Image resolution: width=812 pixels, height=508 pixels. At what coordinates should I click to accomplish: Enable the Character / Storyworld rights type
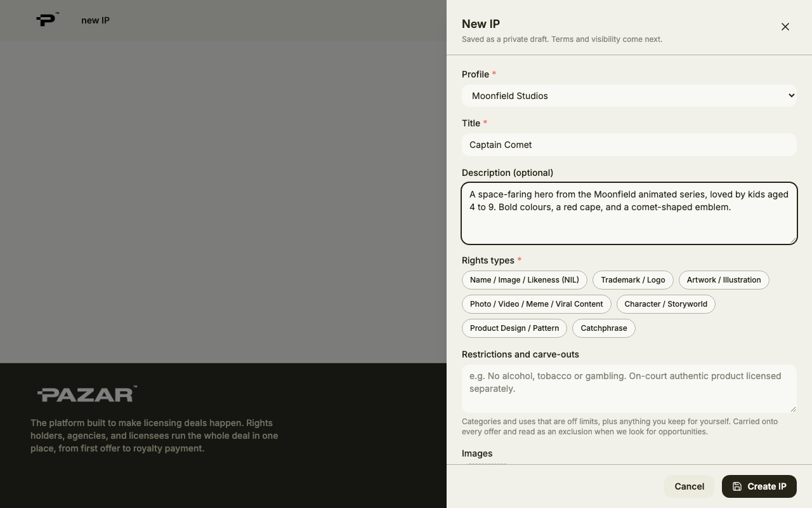(666, 304)
